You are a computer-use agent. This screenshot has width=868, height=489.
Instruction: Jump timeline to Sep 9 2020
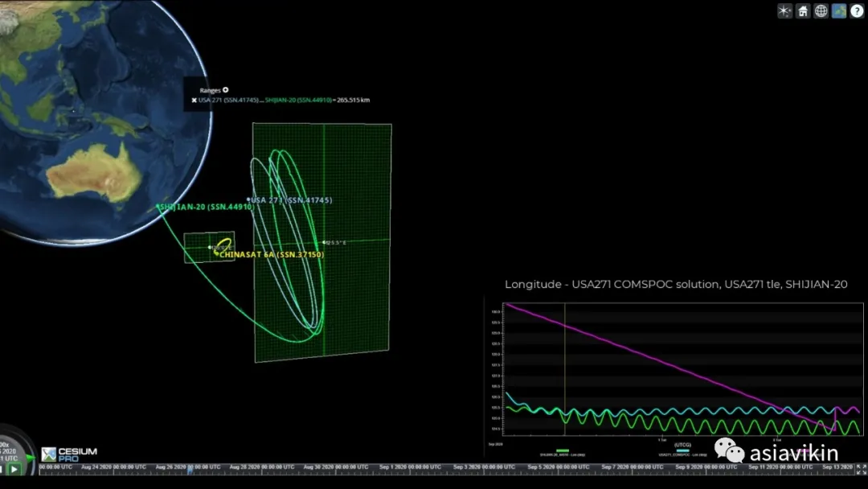(x=706, y=467)
